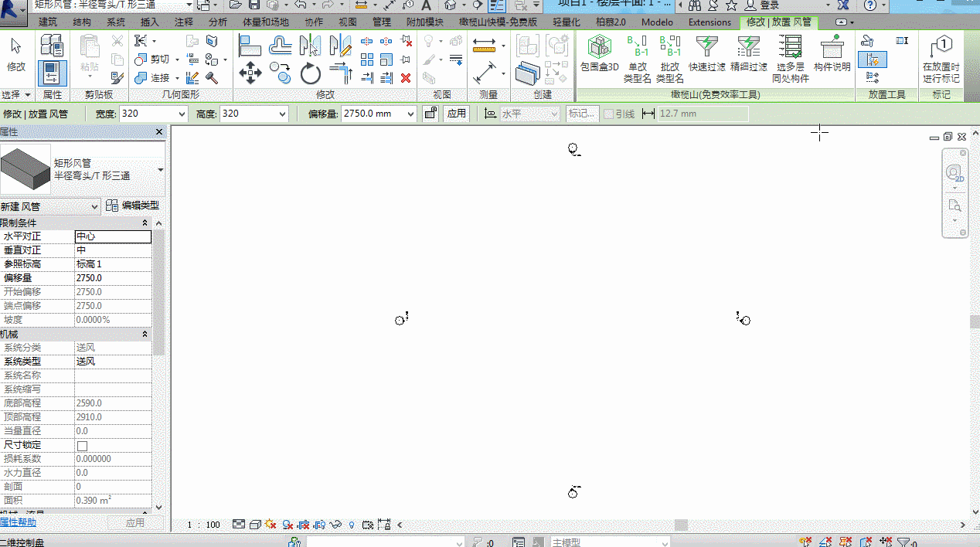980x547 pixels.
Task: Select the Copy tool with two circles
Action: click(x=280, y=73)
